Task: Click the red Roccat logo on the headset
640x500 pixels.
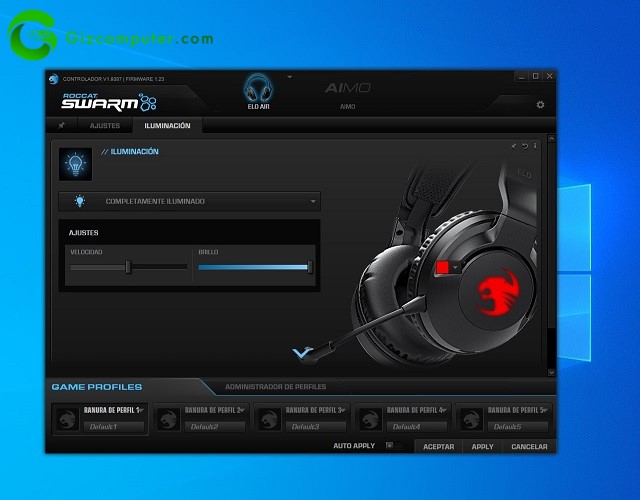Action: click(499, 292)
